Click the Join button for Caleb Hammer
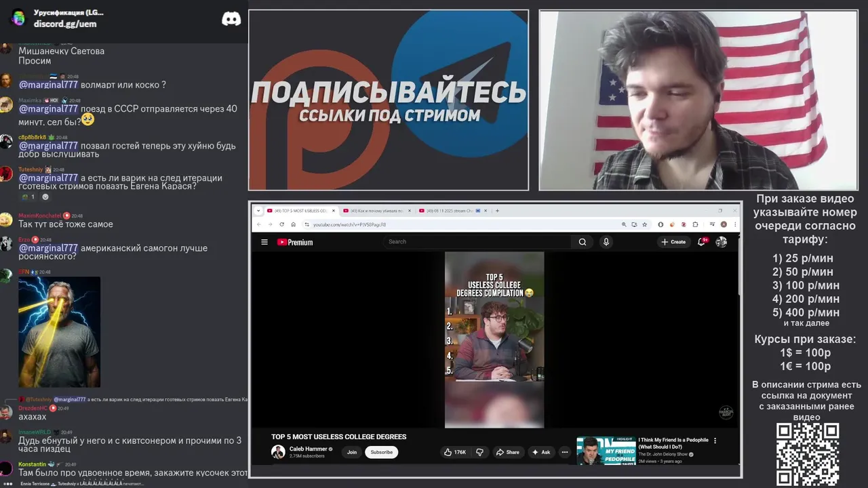868x488 pixels. 352,452
